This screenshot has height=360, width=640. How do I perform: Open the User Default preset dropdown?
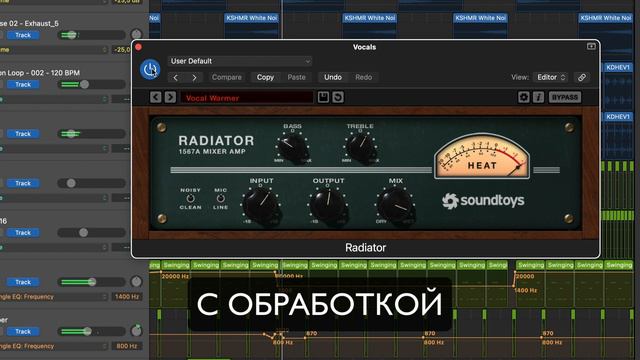coord(240,61)
